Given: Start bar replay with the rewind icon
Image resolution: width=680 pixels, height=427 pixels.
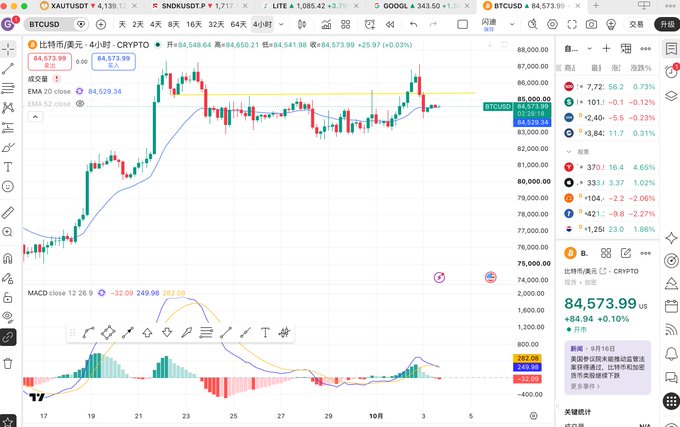Looking at the screenshot, I should coord(390,24).
